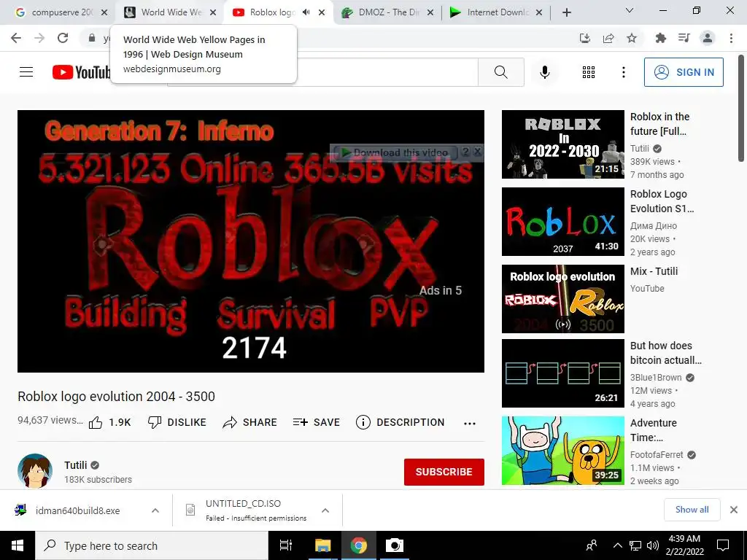Go back in Chrome
Viewport: 747px width, 560px height.
[x=16, y=38]
